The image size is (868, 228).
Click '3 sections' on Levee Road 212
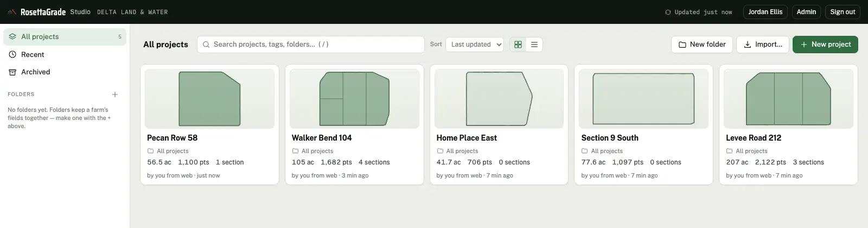(x=808, y=162)
